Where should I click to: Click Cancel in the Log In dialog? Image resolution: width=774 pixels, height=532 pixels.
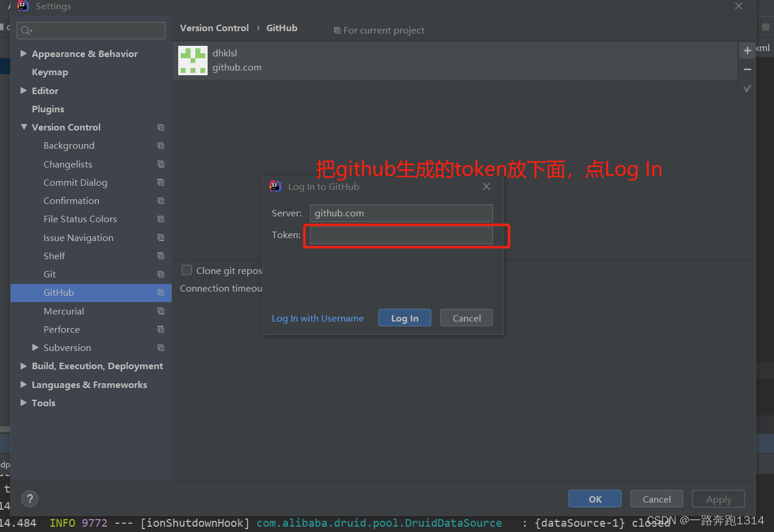(x=466, y=318)
